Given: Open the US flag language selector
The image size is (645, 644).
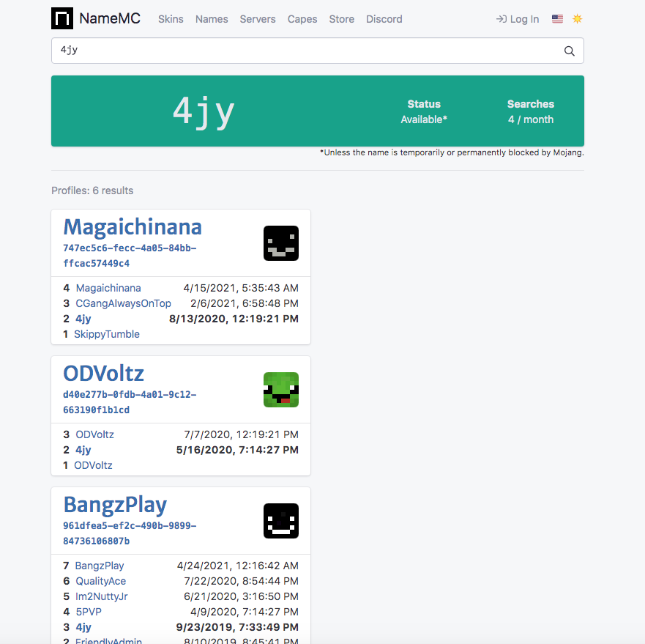Looking at the screenshot, I should [x=557, y=19].
